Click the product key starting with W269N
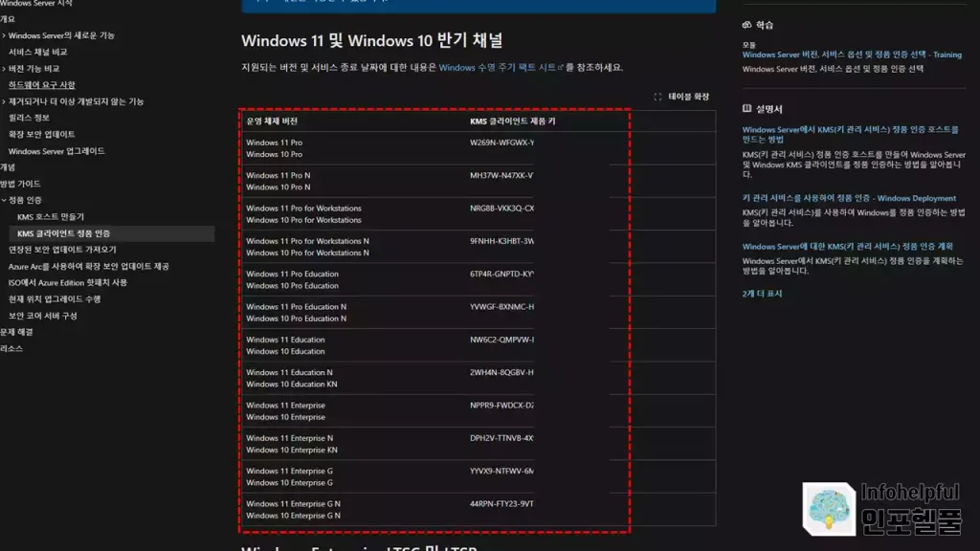The width and height of the screenshot is (980, 551). 501,143
